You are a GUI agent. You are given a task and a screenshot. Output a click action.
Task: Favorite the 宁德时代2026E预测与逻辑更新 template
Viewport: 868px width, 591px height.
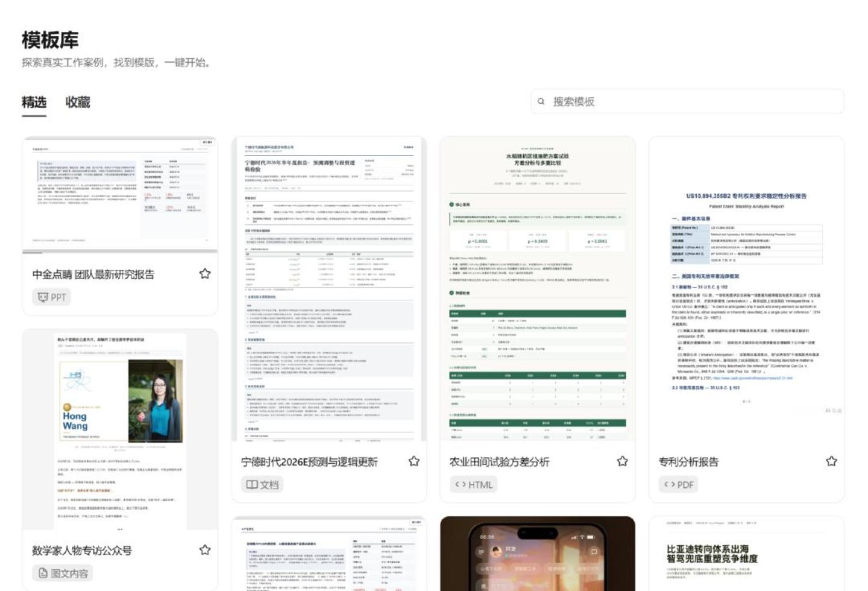tap(414, 461)
